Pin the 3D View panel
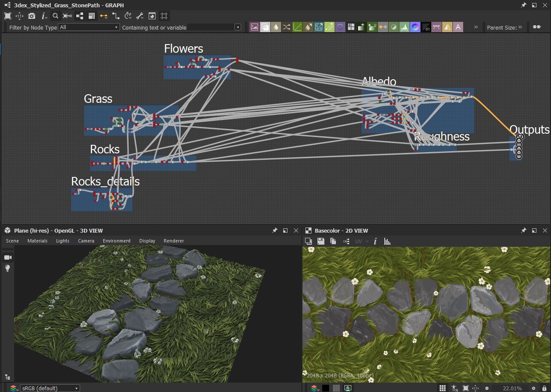Screen dimensions: 551x392 click(275, 230)
